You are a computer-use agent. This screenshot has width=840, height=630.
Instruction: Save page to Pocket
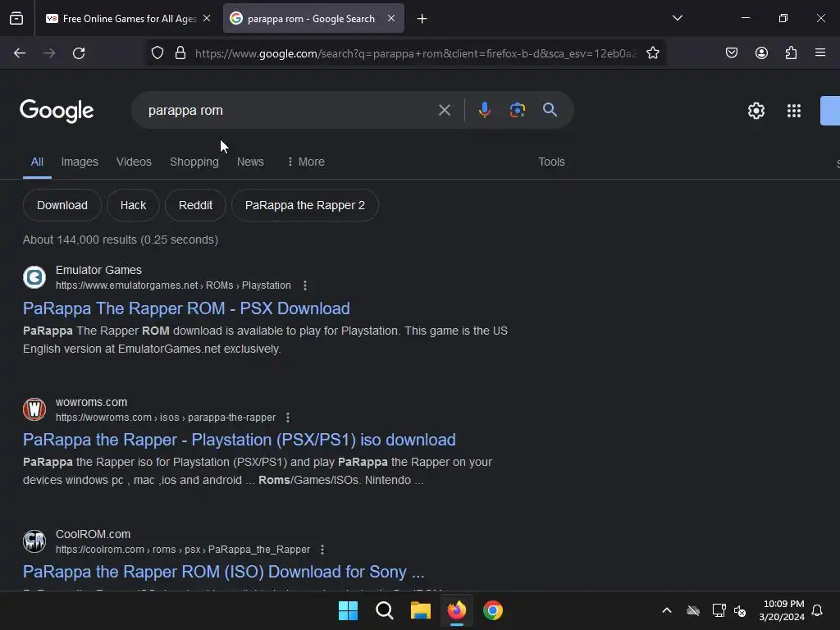(731, 53)
